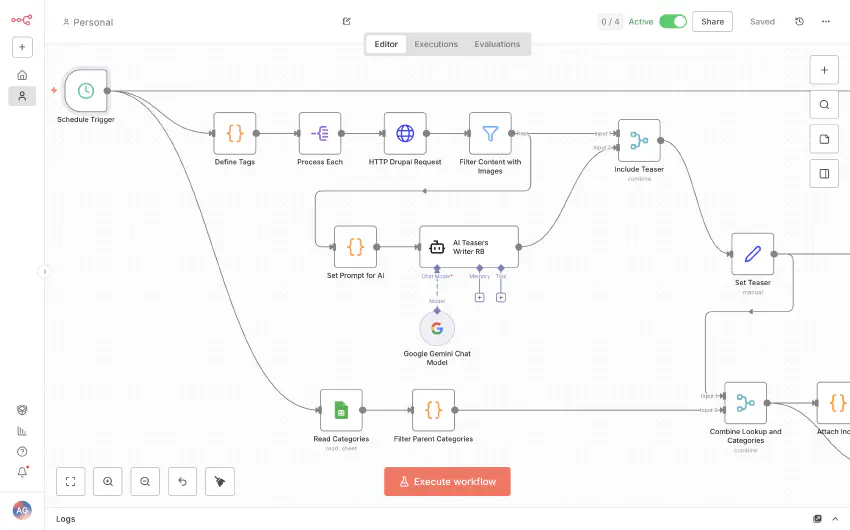Click the zoom to fit canvas button
Screen dimensions: 850x530
[71, 481]
